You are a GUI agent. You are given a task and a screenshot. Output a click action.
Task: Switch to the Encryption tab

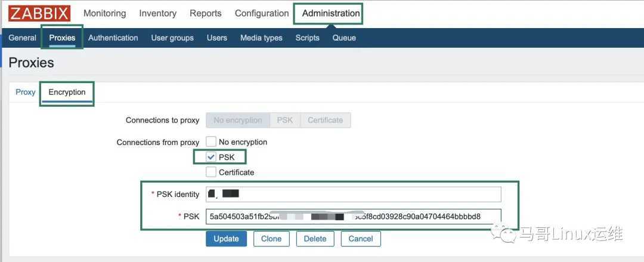click(x=67, y=92)
